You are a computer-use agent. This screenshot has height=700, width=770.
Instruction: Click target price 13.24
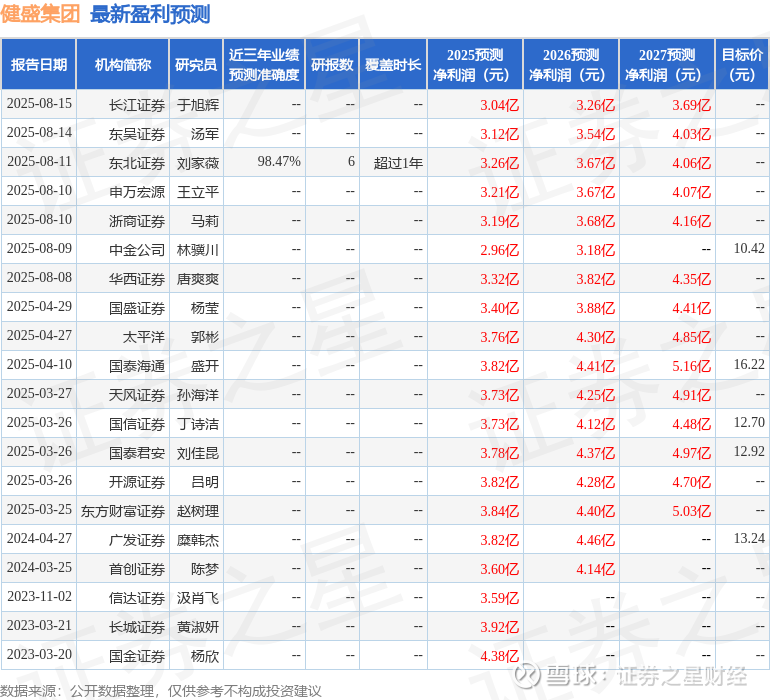pos(749,538)
